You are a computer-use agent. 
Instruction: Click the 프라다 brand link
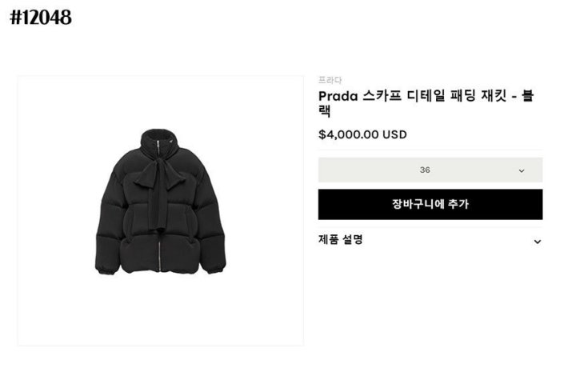[x=330, y=80]
